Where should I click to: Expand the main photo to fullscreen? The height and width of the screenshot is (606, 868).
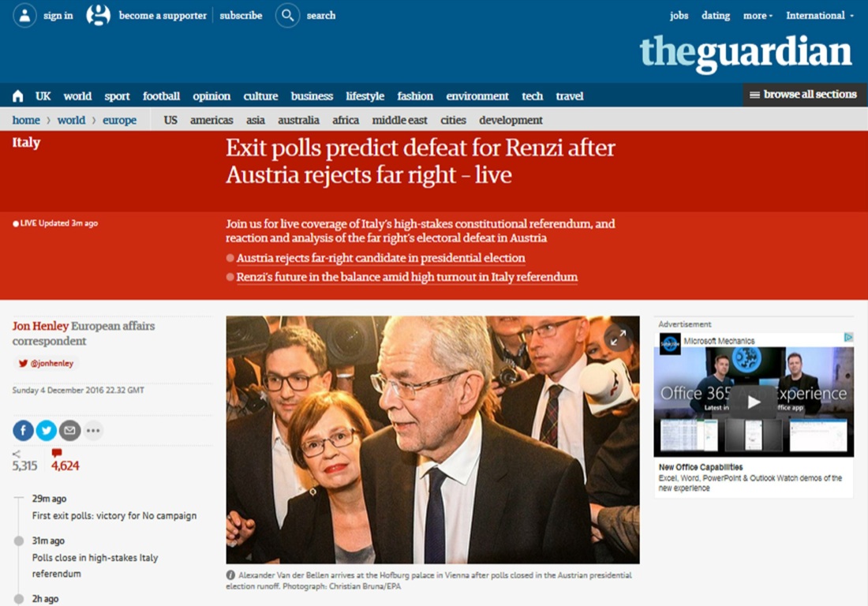618,338
